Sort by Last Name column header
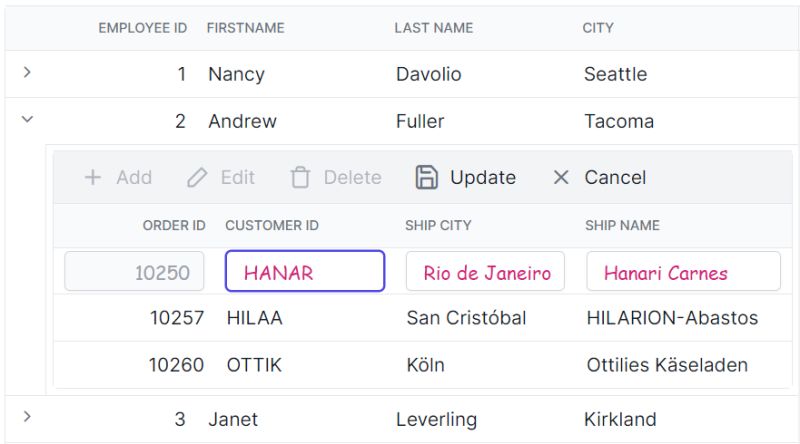The image size is (800, 444). pyautogui.click(x=434, y=28)
